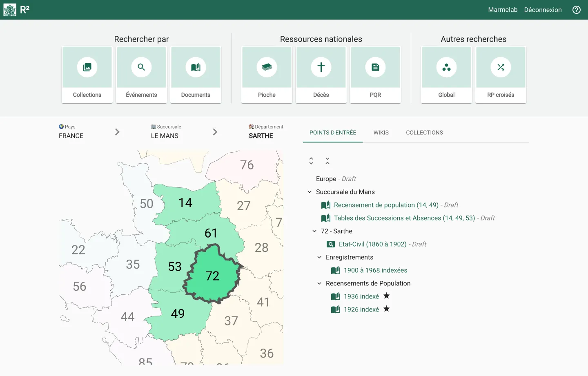The height and width of the screenshot is (376, 588).
Task: Select the Pioche resource icon
Action: coord(267,67)
